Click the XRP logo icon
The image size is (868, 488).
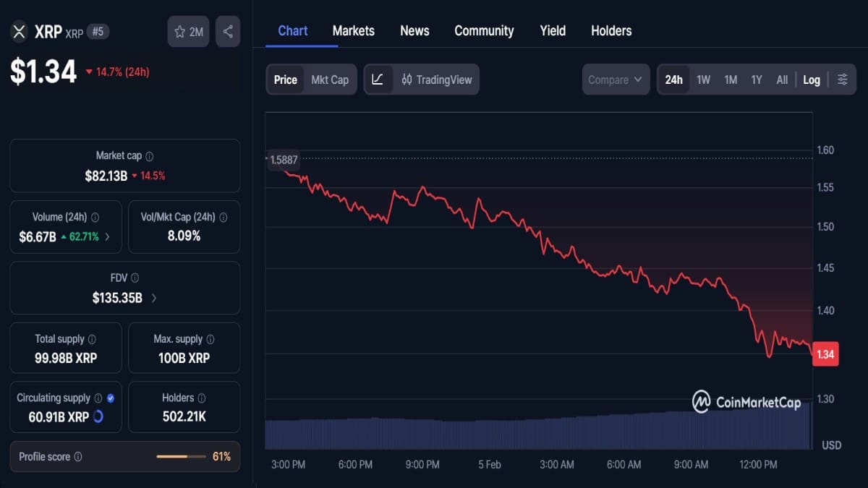20,32
